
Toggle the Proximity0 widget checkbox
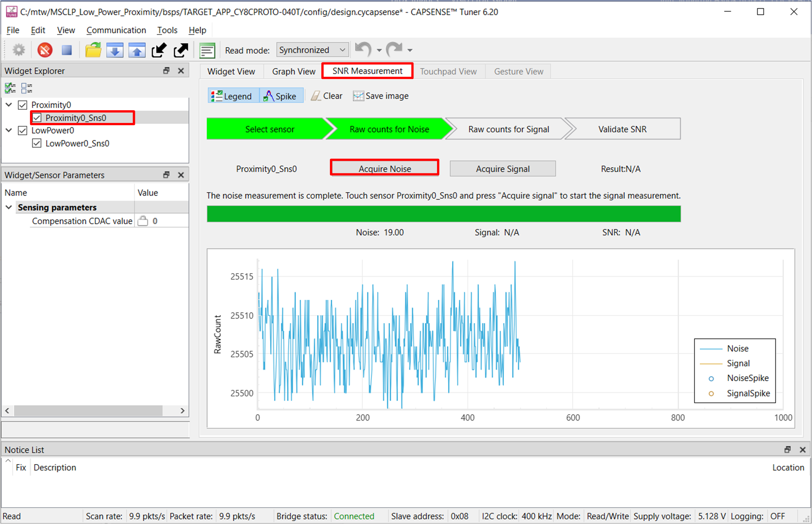tap(23, 105)
